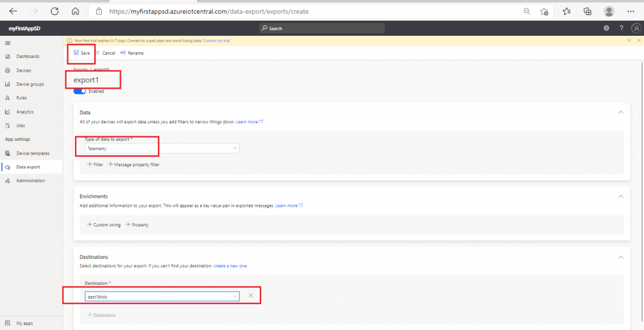Open Type of data to export dropdown

tap(162, 148)
